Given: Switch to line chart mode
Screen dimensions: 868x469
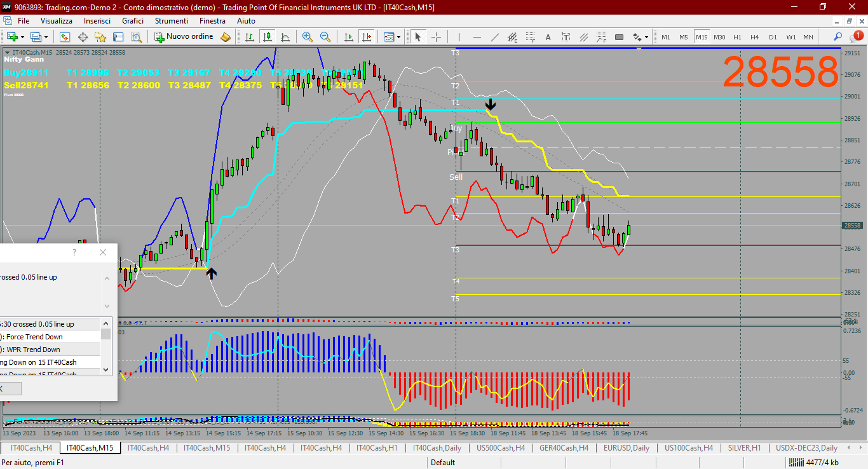Looking at the screenshot, I should 285,37.
